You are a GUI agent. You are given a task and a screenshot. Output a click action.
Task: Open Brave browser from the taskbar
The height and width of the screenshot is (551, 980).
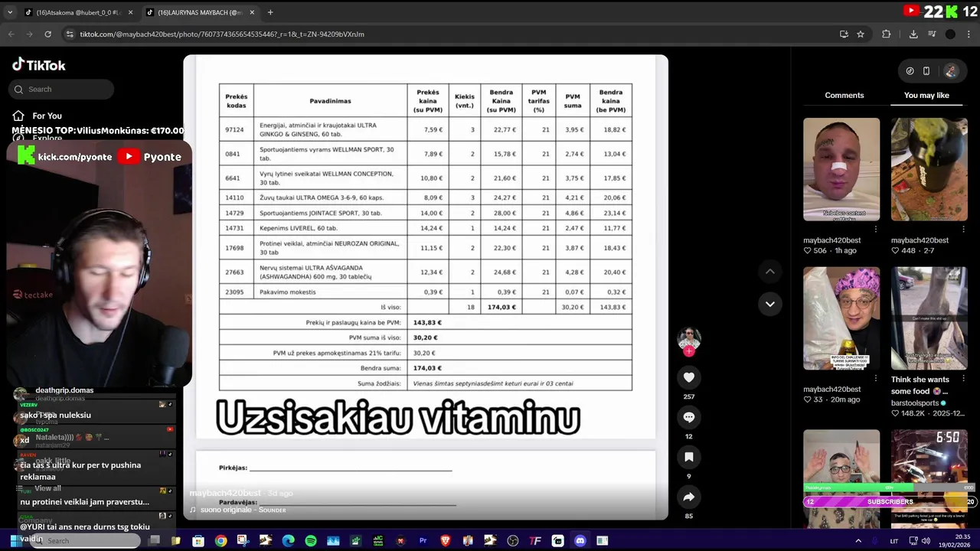coord(446,541)
